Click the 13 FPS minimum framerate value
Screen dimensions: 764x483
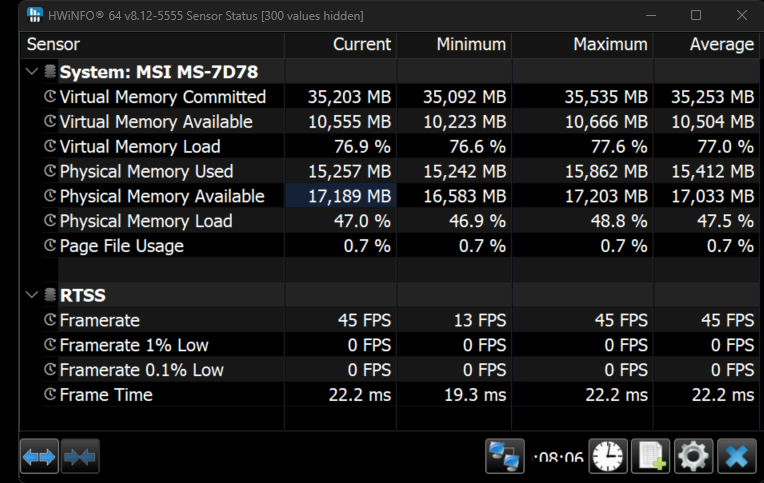[480, 321]
